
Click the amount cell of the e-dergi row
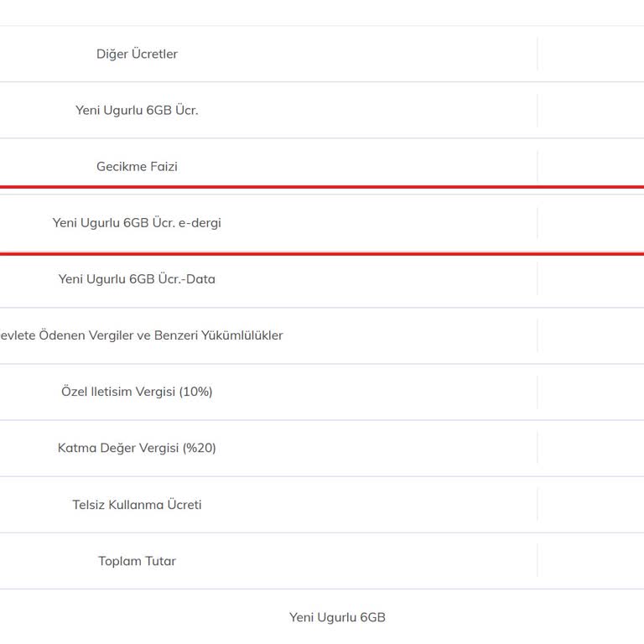(x=591, y=223)
